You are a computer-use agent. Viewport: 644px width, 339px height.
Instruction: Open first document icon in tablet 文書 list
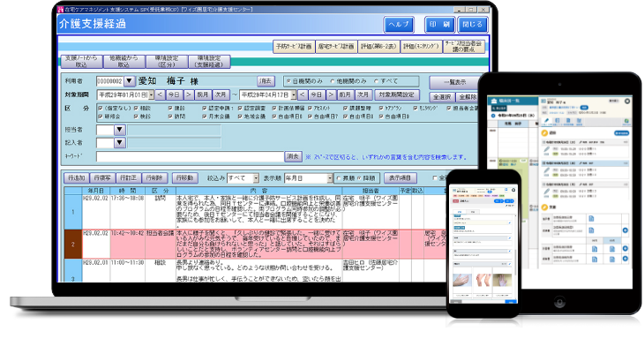click(x=591, y=219)
